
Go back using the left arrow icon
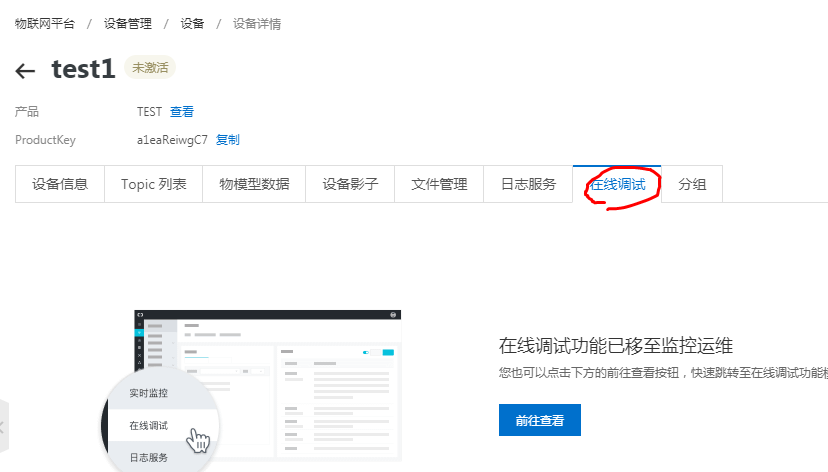[25, 71]
